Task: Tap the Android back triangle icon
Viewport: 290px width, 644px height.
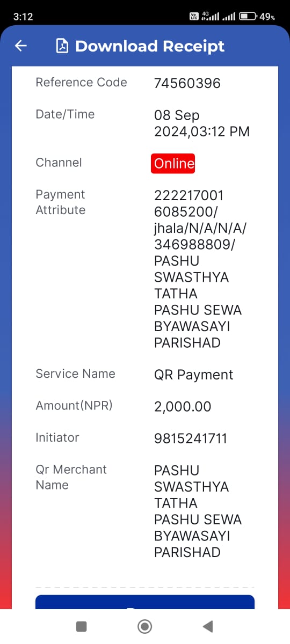Action: tap(208, 626)
